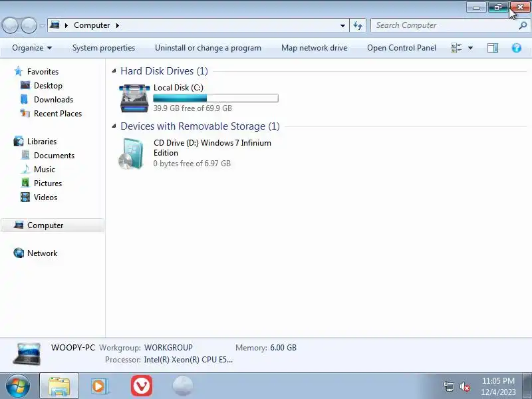Open the Windows Start button

(18, 386)
